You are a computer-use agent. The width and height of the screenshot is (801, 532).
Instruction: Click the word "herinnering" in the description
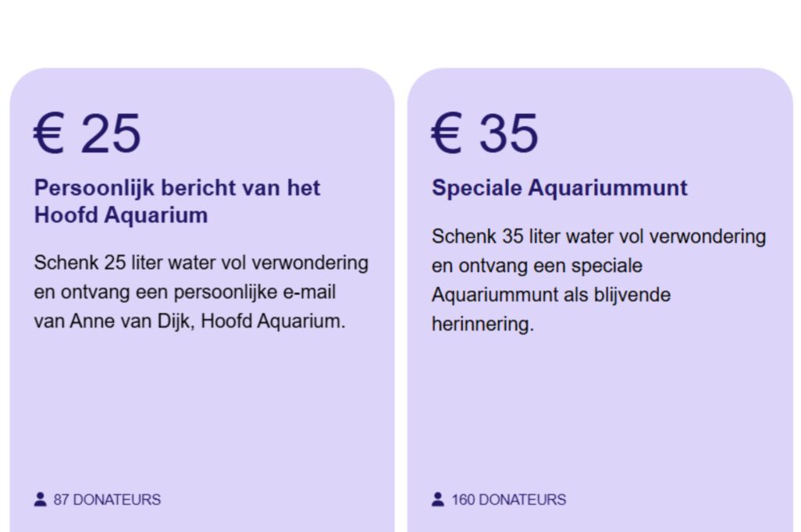tap(482, 325)
